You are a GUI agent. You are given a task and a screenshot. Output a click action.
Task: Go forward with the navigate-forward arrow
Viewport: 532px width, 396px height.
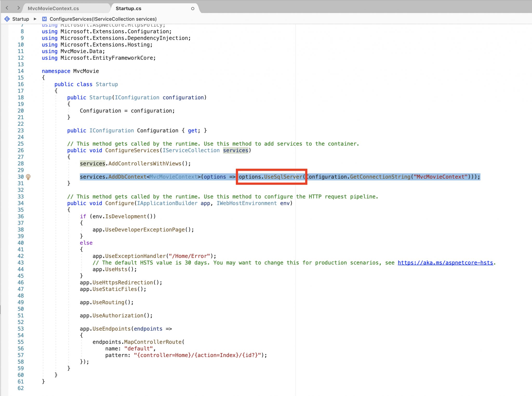click(18, 8)
